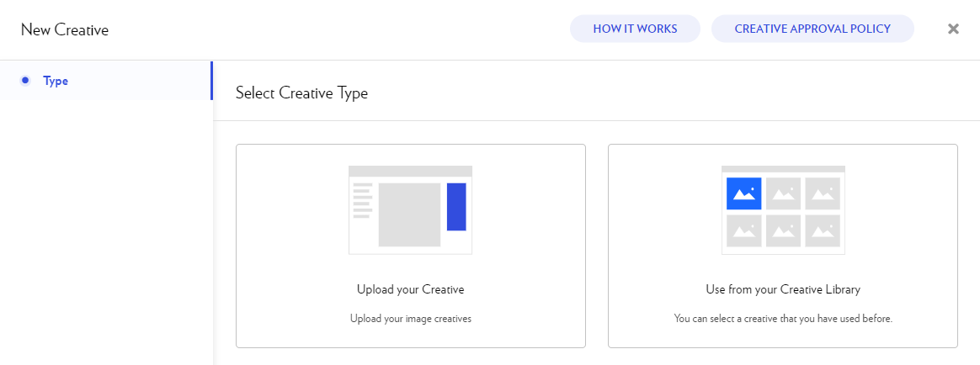Click the blue highlighted image tile in library grid

744,193
